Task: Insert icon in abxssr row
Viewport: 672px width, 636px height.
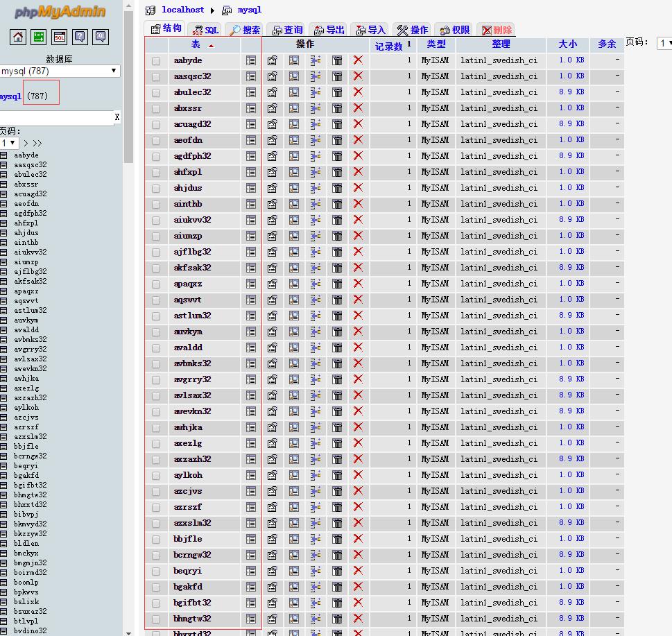Action: coord(316,108)
